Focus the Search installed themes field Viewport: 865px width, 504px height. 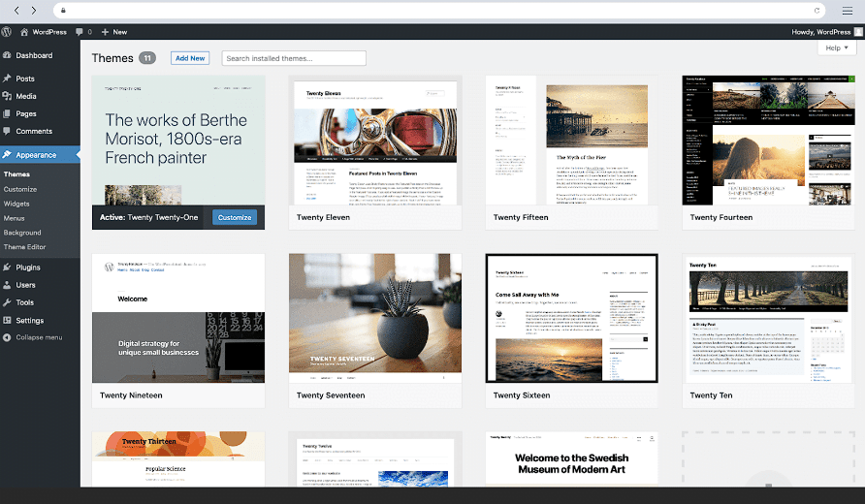point(294,58)
